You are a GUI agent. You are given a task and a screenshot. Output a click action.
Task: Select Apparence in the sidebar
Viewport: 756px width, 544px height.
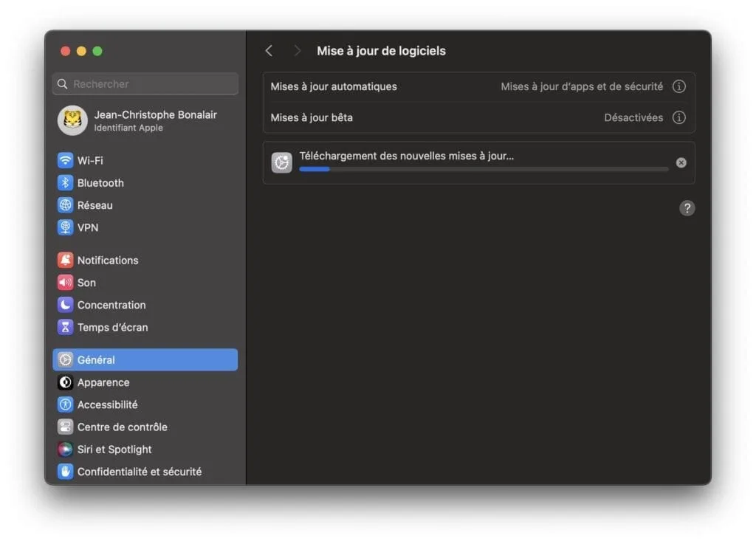[x=103, y=382]
